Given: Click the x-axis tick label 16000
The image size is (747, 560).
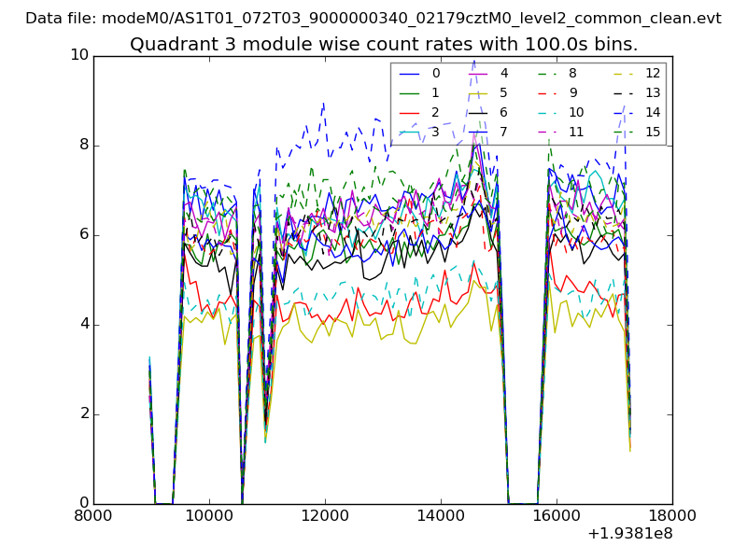Looking at the screenshot, I should [x=557, y=517].
